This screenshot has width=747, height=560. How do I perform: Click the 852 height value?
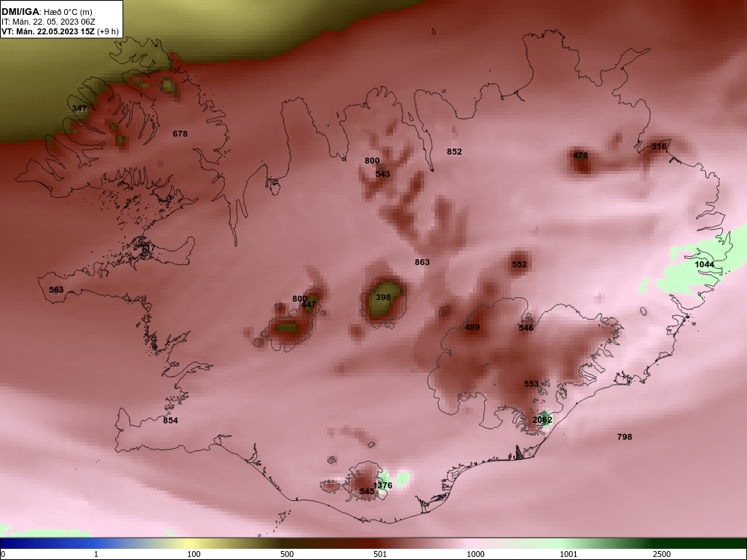[x=454, y=152]
